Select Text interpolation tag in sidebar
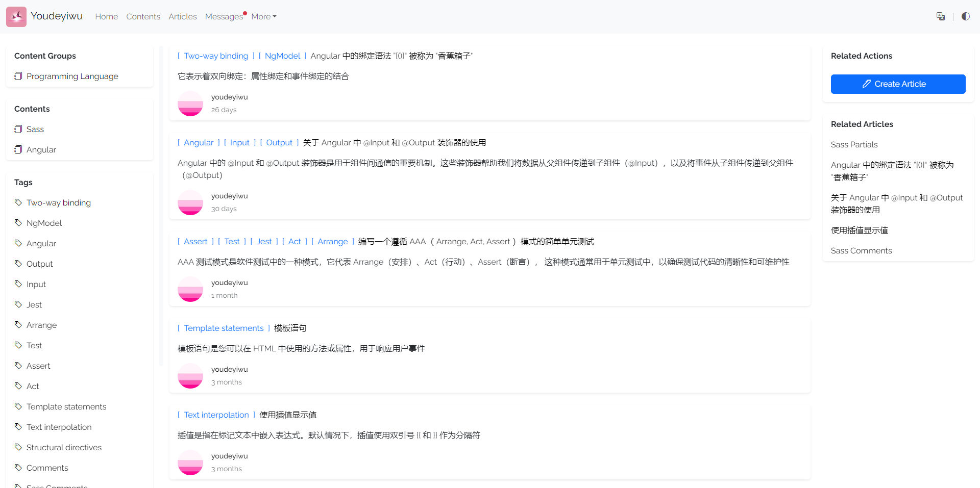 click(59, 427)
